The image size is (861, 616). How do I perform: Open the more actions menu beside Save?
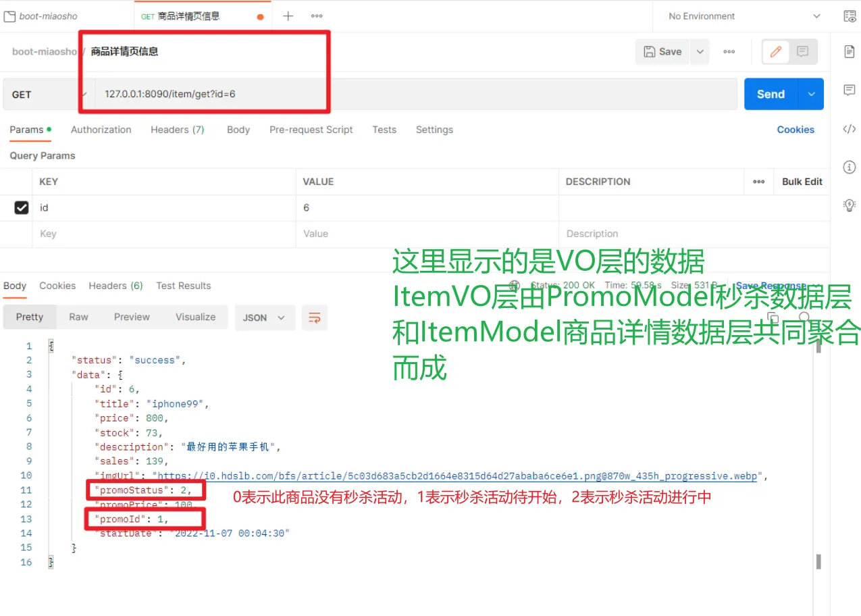pyautogui.click(x=729, y=51)
